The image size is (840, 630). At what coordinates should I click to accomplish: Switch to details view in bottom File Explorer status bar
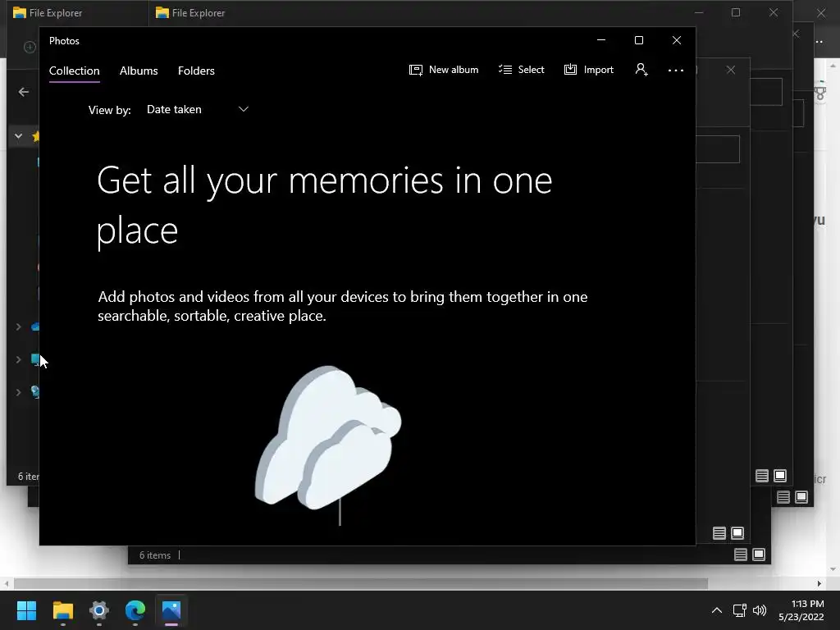[741, 555]
